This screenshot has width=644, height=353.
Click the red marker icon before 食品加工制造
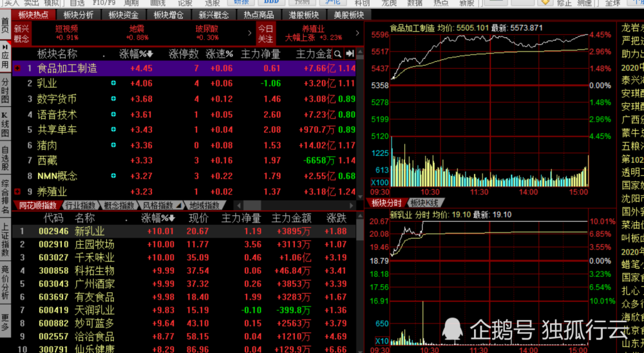(17, 68)
